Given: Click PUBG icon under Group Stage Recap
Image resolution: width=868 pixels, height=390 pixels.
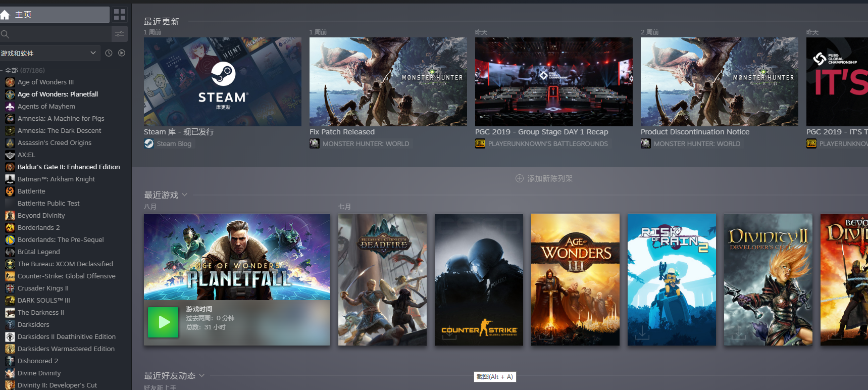Looking at the screenshot, I should 480,143.
